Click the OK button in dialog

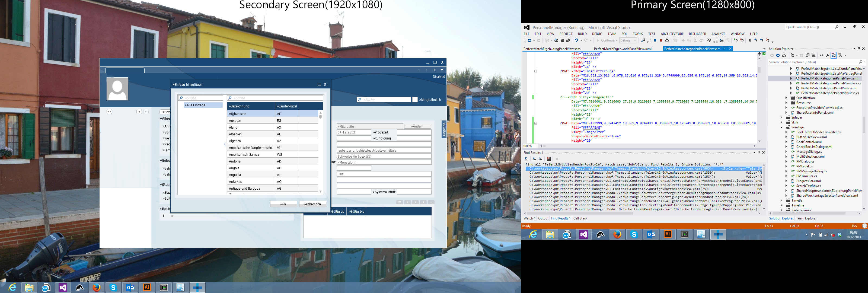click(283, 204)
